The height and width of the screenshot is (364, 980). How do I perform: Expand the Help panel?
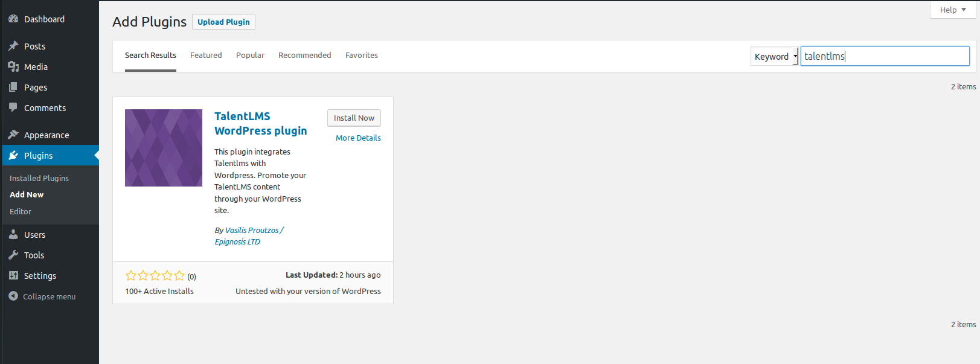pyautogui.click(x=952, y=10)
